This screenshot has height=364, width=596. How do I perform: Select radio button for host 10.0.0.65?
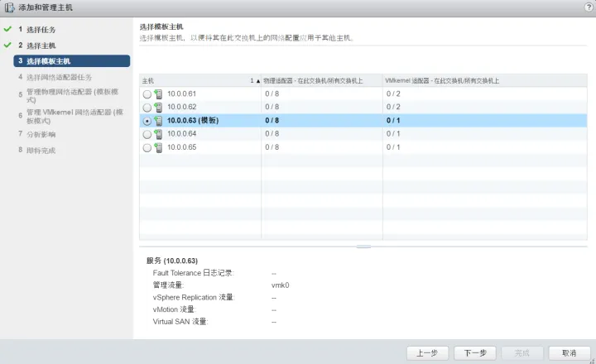point(147,148)
